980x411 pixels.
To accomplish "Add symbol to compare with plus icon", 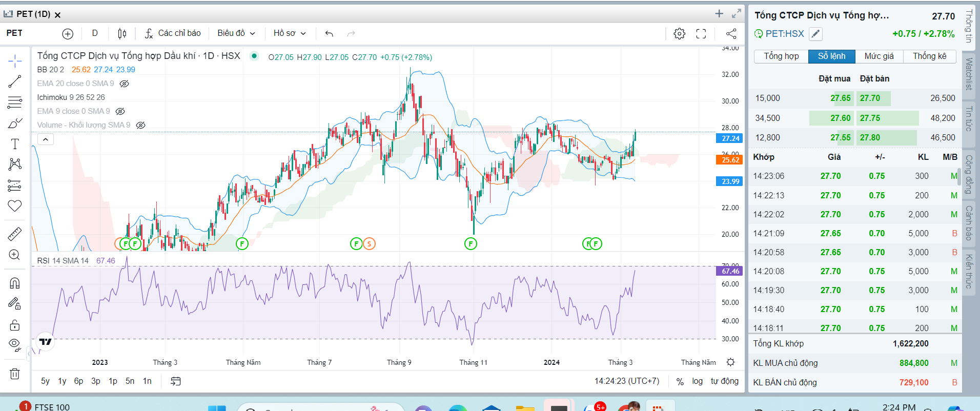I will (x=68, y=34).
